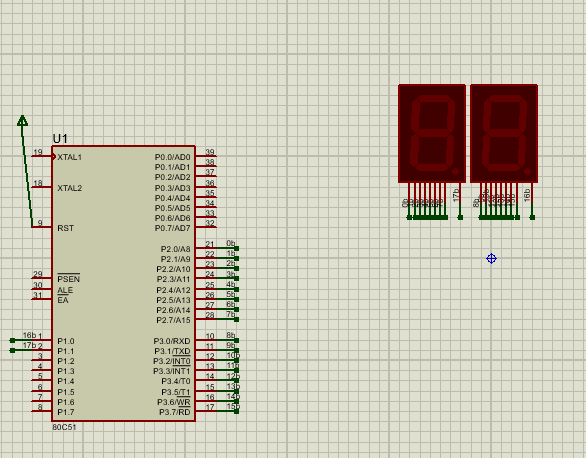The height and width of the screenshot is (458, 586).
Task: Click the P3.2/INT0 pin label
Action: 172,362
